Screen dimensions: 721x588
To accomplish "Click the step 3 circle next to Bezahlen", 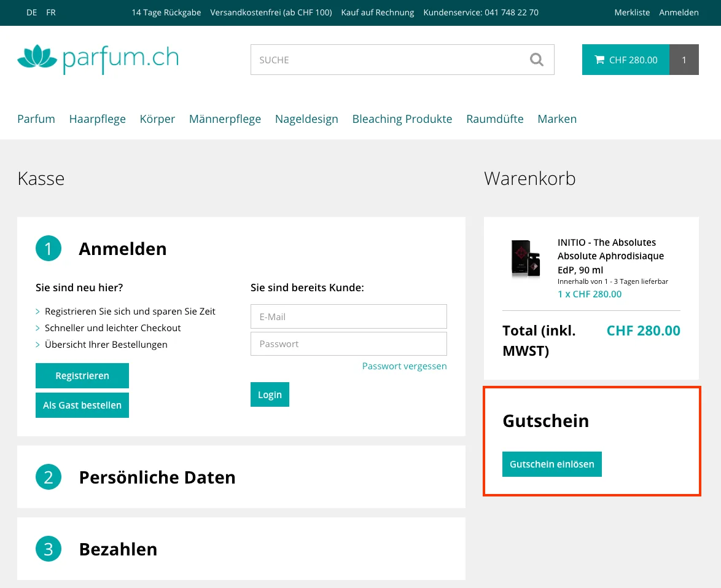I will 49,549.
